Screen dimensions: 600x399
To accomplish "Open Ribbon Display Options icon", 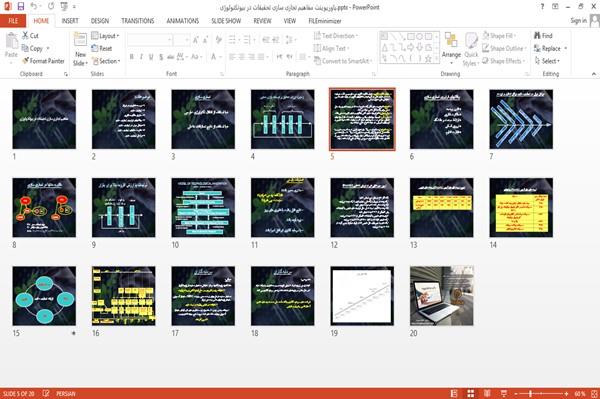I will [555, 7].
